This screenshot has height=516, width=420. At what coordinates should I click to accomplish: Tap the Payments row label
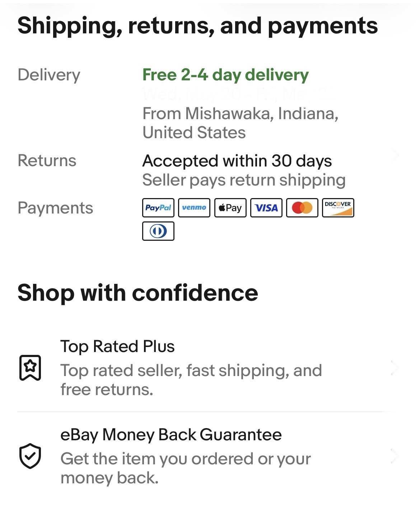pyautogui.click(x=55, y=208)
